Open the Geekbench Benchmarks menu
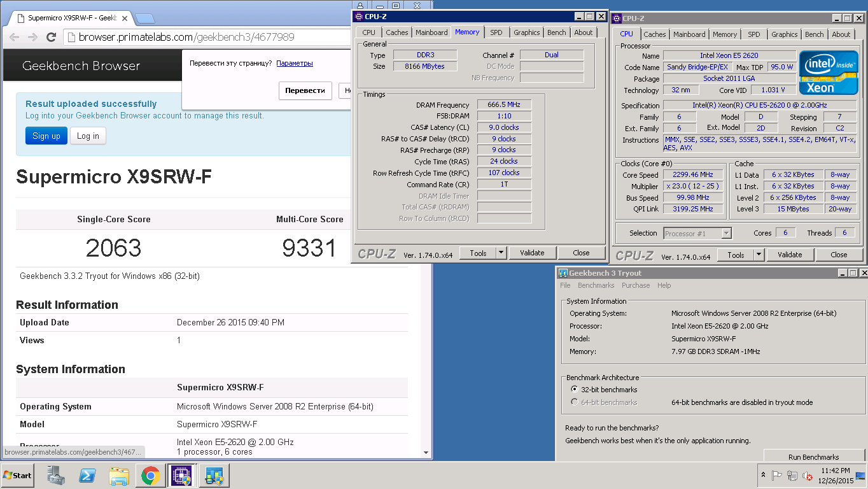 (596, 286)
